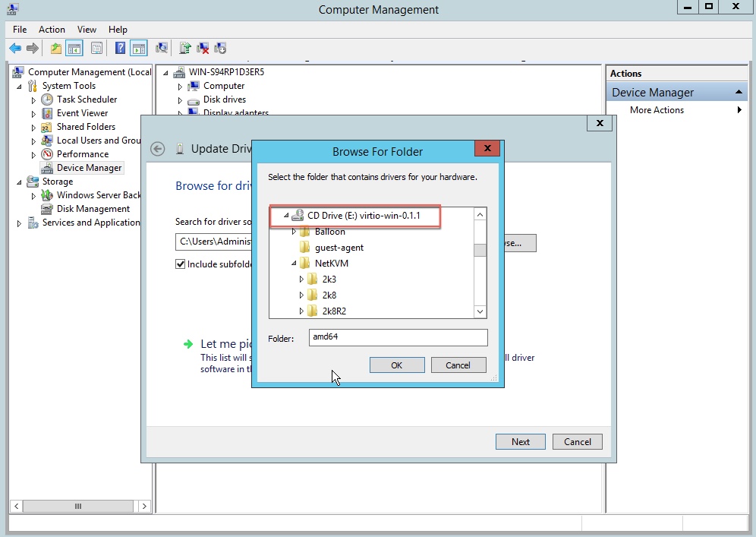The width and height of the screenshot is (756, 537).
Task: Toggle Show/Hide Console Tree toolbar icon
Action: [x=74, y=49]
